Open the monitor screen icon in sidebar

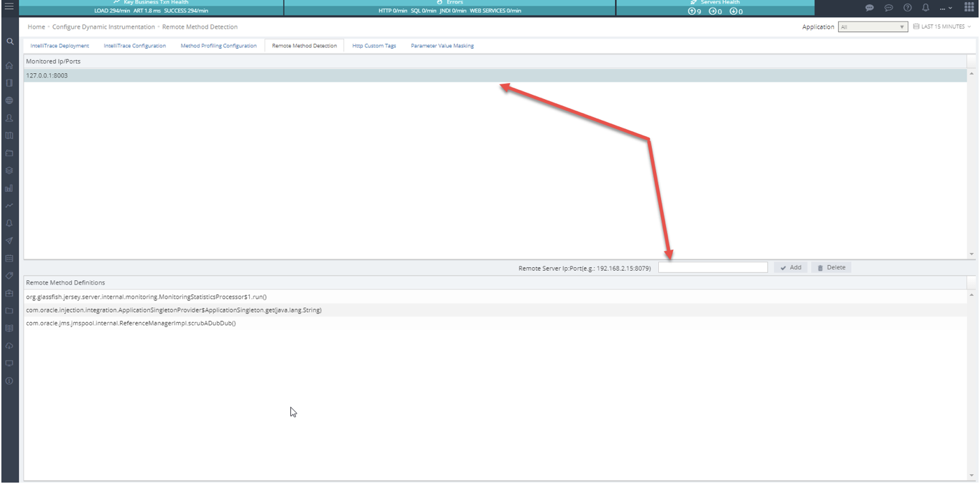9,363
